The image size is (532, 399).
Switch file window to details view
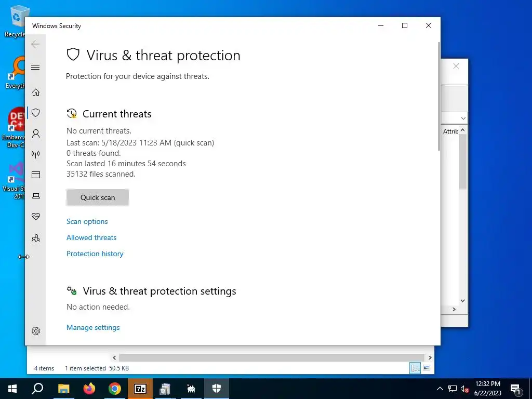pyautogui.click(x=415, y=368)
